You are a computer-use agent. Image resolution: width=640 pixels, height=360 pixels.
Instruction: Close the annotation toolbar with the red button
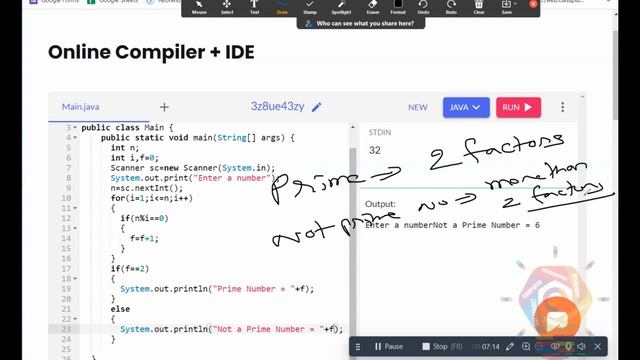[533, 4]
